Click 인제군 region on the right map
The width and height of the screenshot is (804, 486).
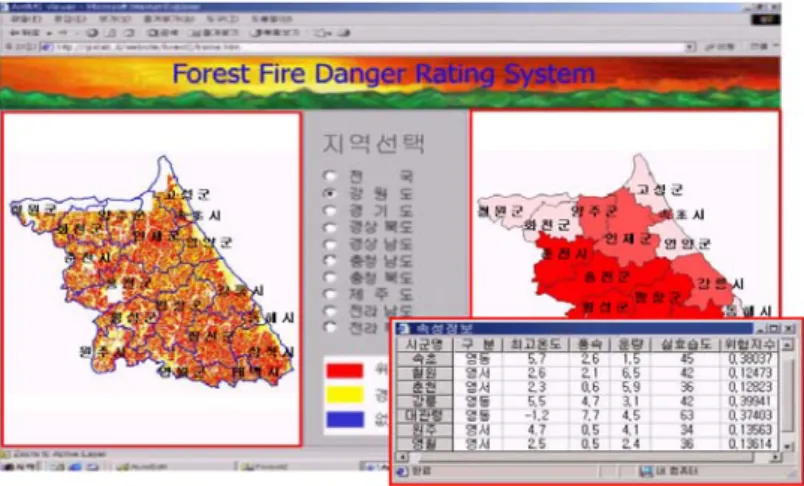tap(627, 238)
